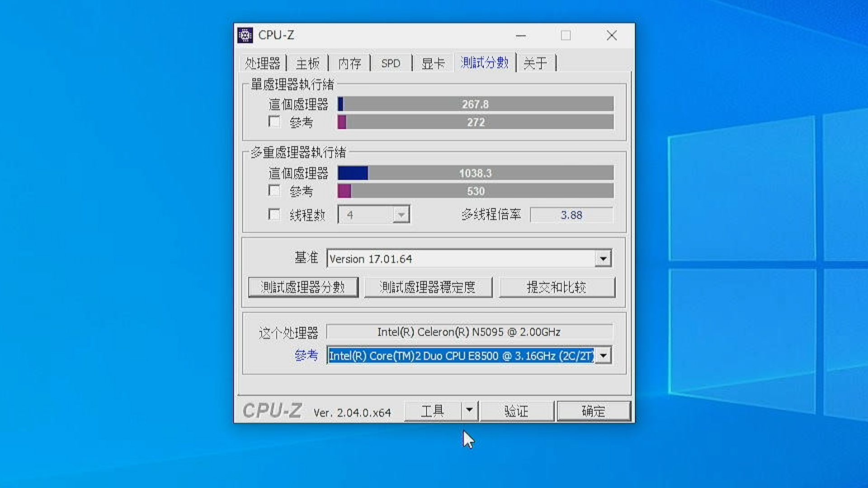Click the 提交和比较 button
Screen dimensions: 868x488
[557, 287]
